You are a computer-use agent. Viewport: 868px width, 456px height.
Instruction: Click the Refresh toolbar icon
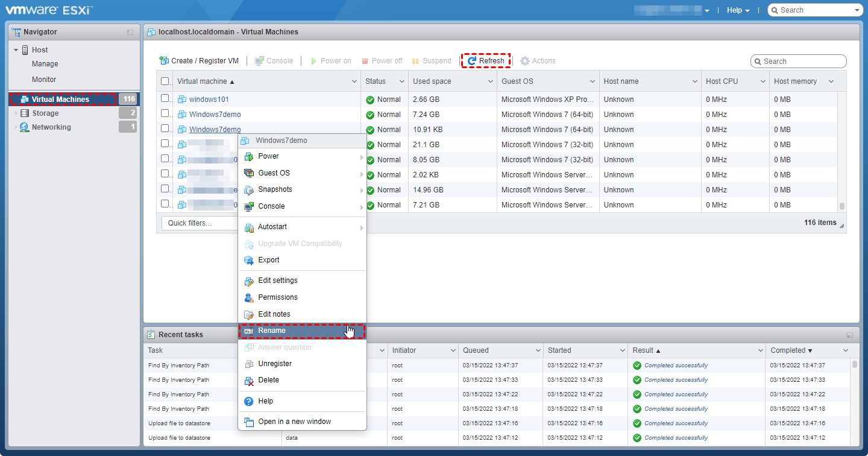pos(471,61)
